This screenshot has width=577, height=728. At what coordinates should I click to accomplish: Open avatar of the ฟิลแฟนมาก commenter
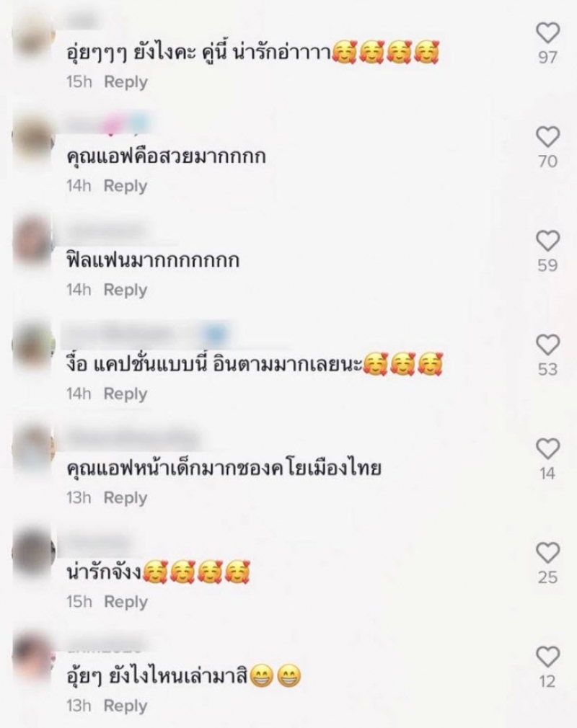click(33, 241)
